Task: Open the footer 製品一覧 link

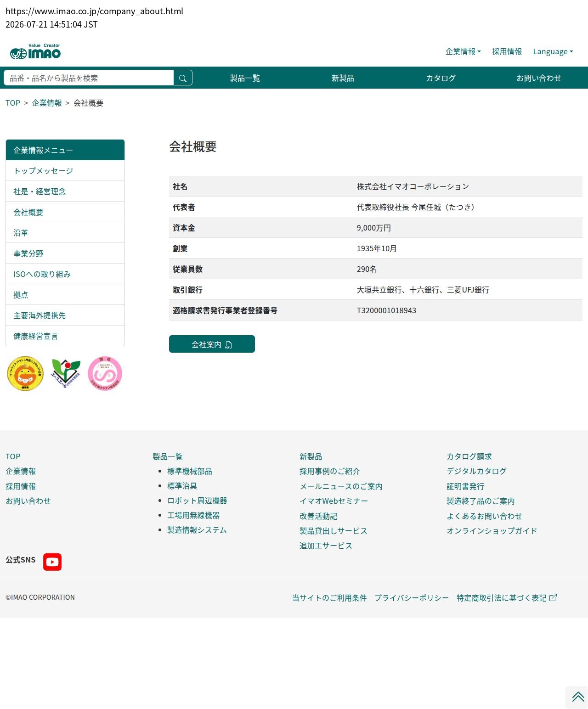Action: pyautogui.click(x=168, y=456)
